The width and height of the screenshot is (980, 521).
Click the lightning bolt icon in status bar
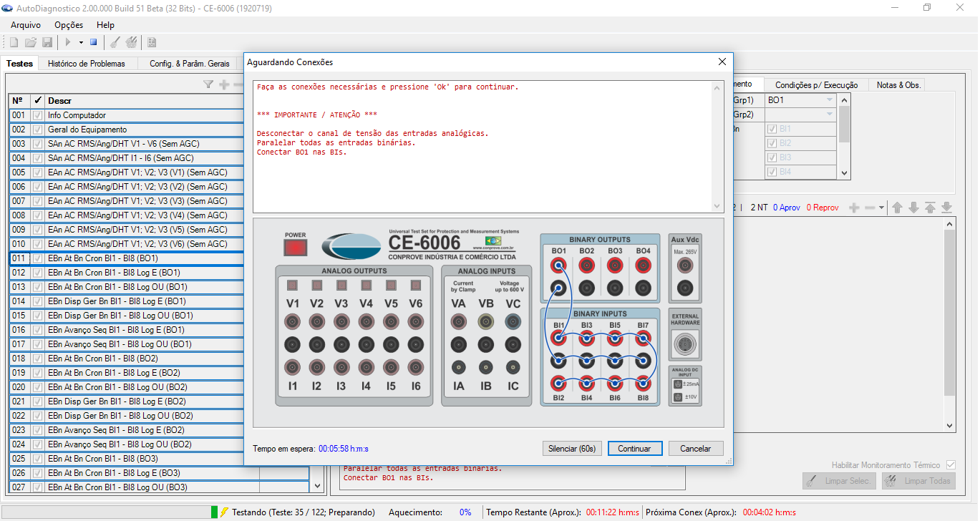point(224,512)
